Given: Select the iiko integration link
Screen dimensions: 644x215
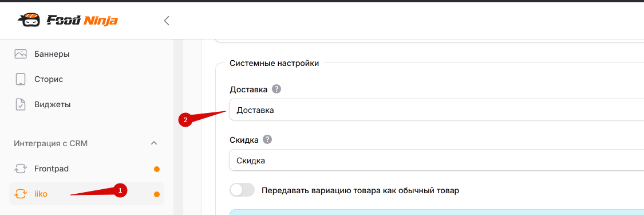Looking at the screenshot, I should click(x=86, y=194).
